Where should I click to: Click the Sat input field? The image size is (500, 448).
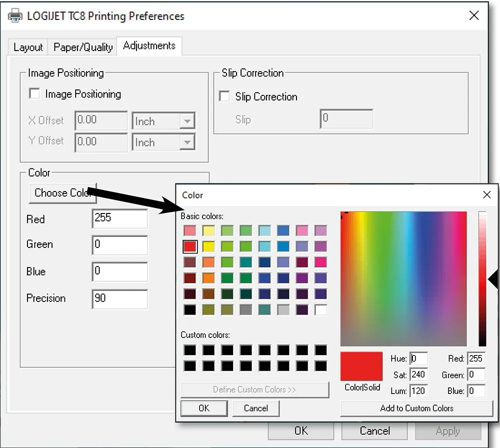coord(418,374)
